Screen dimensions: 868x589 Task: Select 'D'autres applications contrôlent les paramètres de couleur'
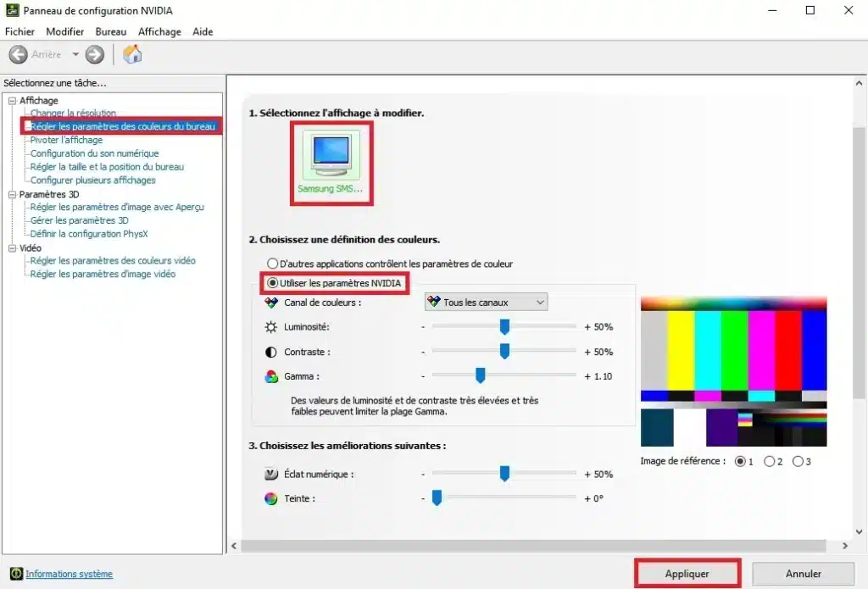(x=274, y=263)
